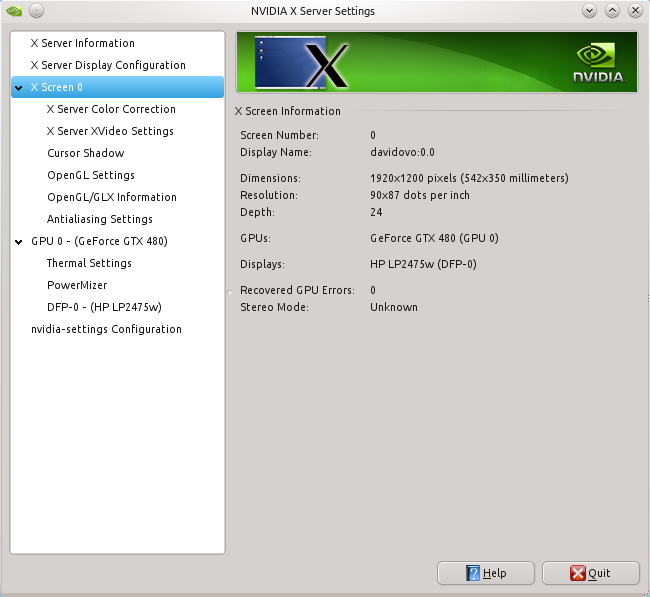Viewport: 650px width, 597px height.
Task: Click the round sticky button in title bar
Action: click(36, 11)
